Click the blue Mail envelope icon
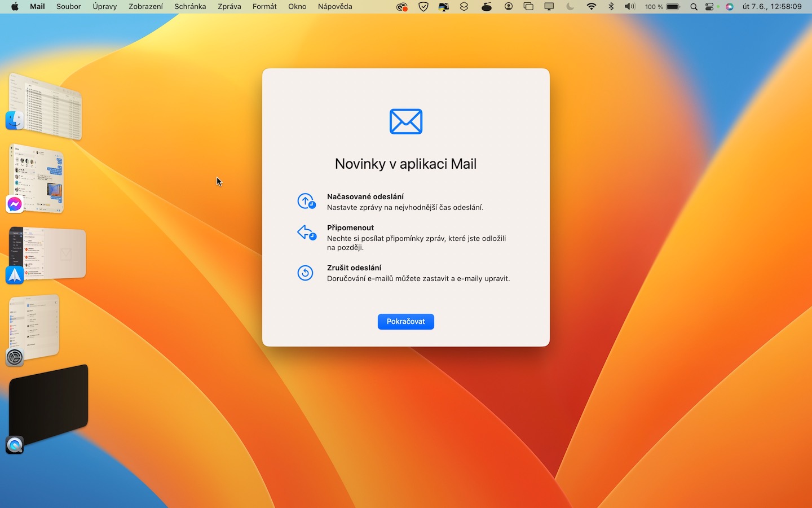Screen dimensions: 812x508 (406, 121)
